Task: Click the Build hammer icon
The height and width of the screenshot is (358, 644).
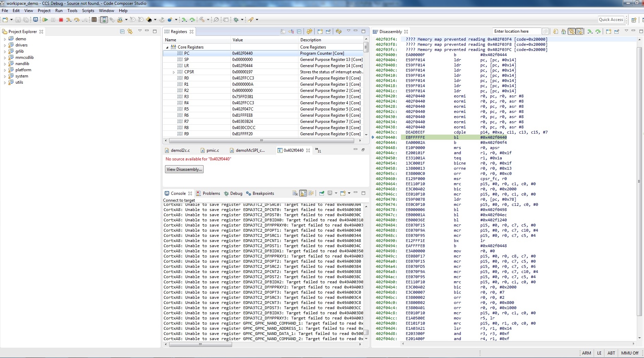Action: point(202,20)
